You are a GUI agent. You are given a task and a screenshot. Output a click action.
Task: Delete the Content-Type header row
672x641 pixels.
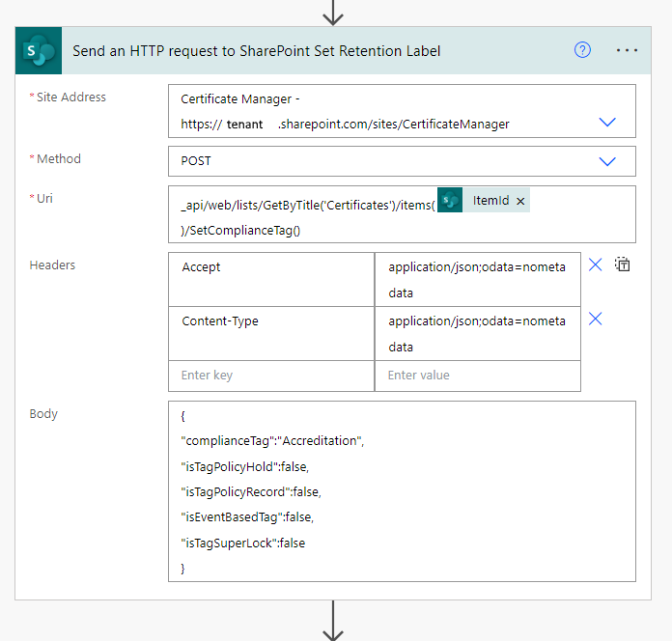[x=596, y=319]
